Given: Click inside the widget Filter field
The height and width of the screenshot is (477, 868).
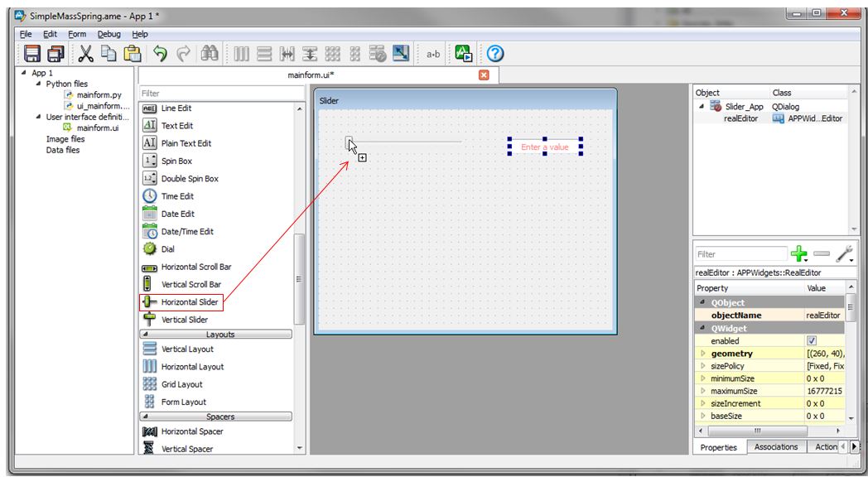Looking at the screenshot, I should (x=215, y=94).
